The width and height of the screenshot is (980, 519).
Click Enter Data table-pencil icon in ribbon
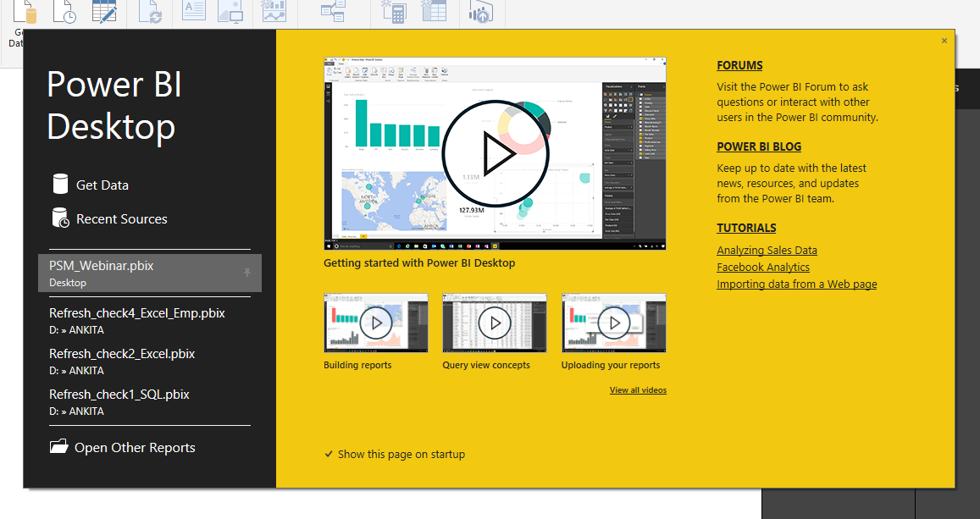click(x=104, y=11)
